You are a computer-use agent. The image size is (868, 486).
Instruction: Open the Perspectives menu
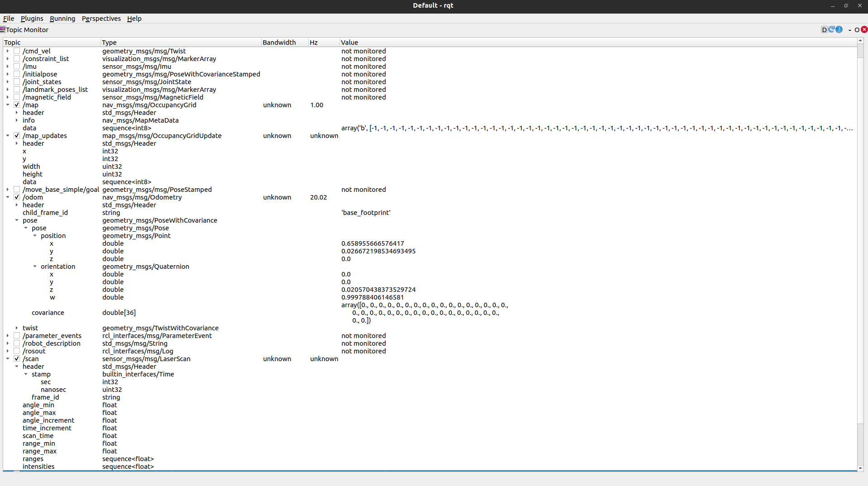(x=101, y=19)
